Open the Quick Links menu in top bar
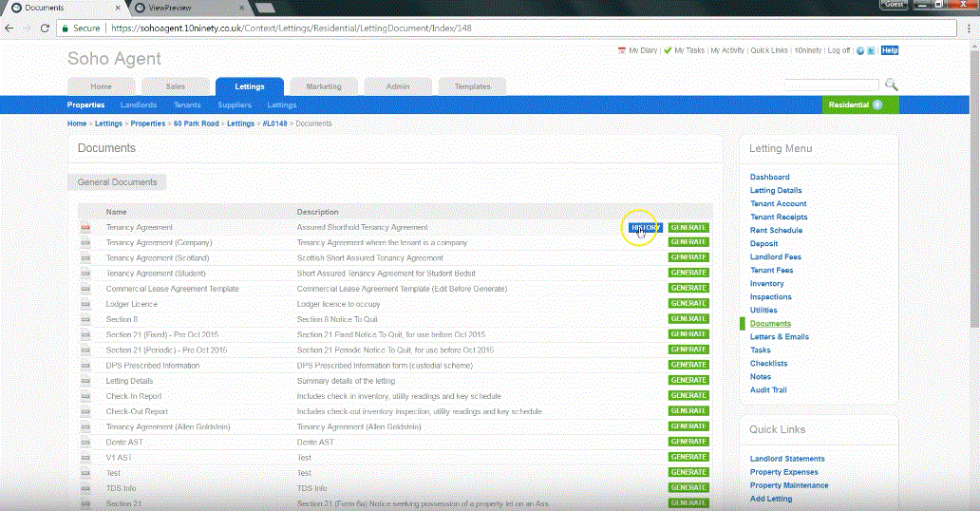Screen dimensions: 980x511 pyautogui.click(x=769, y=50)
